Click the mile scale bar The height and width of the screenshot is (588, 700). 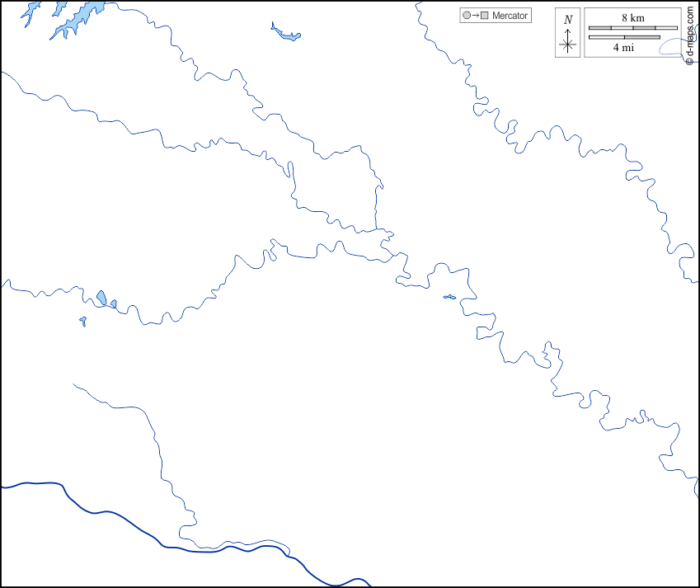pos(624,37)
